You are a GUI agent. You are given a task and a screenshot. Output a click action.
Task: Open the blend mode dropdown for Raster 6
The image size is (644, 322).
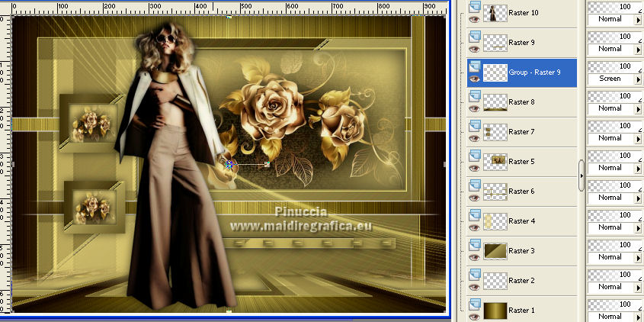(638, 198)
